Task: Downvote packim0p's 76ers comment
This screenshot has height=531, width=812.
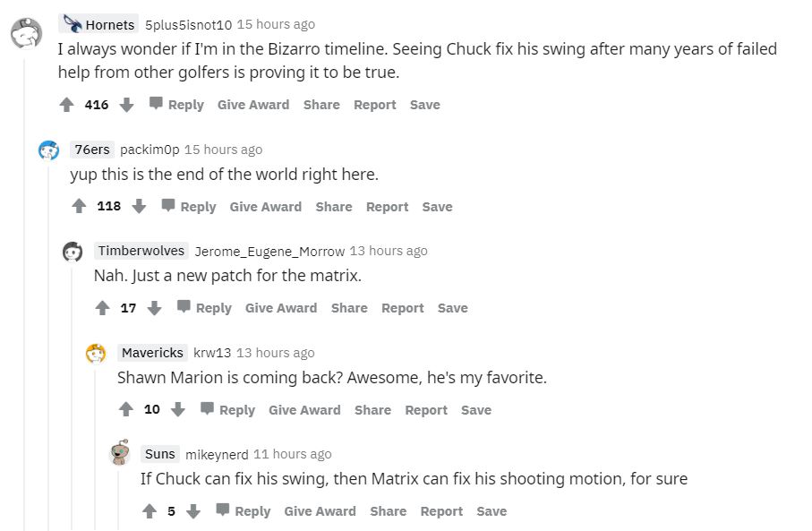Action: point(139,207)
